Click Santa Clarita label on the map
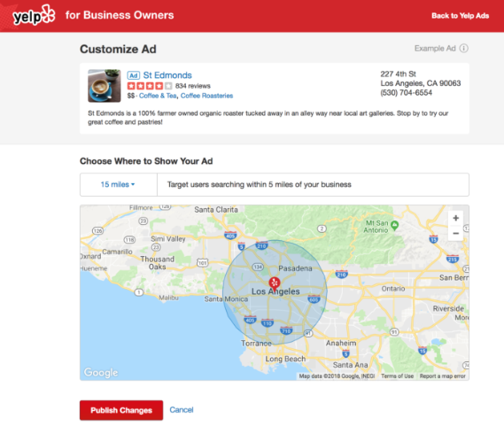 tap(216, 210)
